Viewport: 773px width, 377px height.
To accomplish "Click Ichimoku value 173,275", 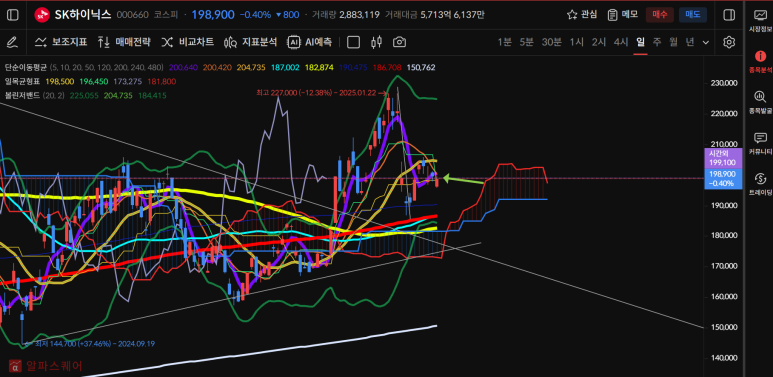I will click(128, 81).
